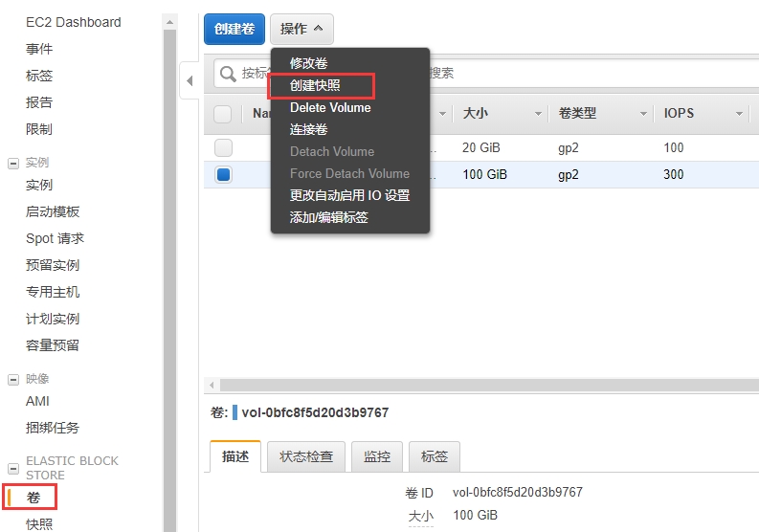The width and height of the screenshot is (759, 532).
Task: Go to 卷 in the sidebar
Action: click(33, 498)
